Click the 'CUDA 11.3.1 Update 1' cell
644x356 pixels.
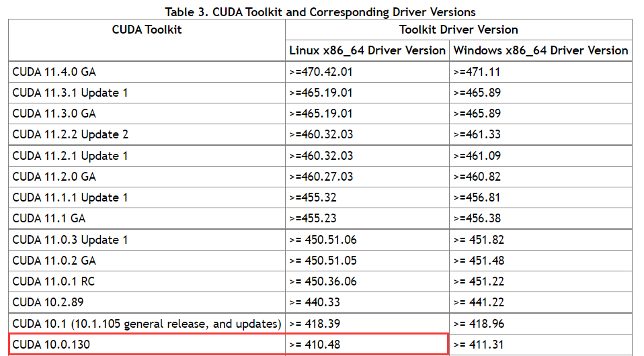pos(147,93)
